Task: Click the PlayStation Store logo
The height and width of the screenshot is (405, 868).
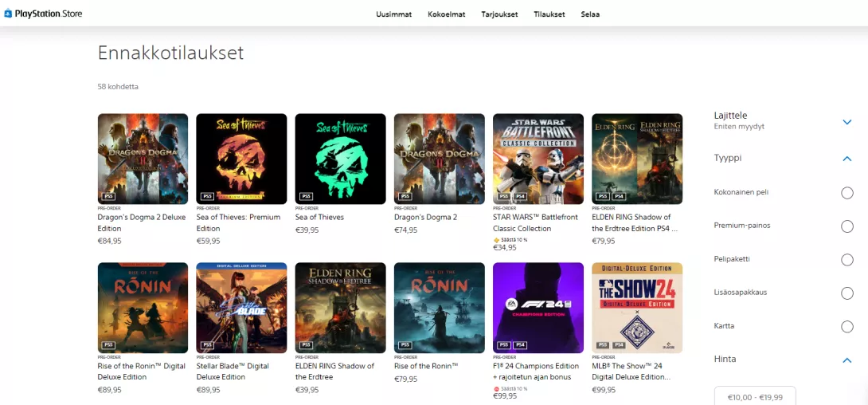Action: 43,14
